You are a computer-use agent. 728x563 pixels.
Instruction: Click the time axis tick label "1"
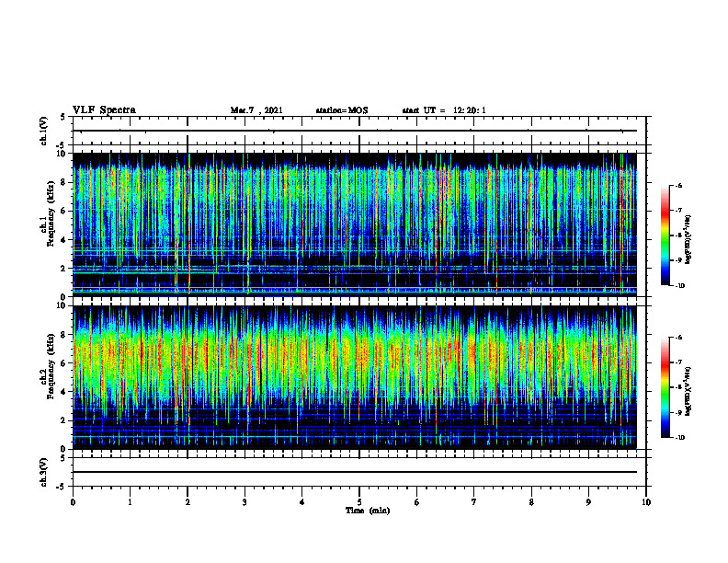click(131, 502)
